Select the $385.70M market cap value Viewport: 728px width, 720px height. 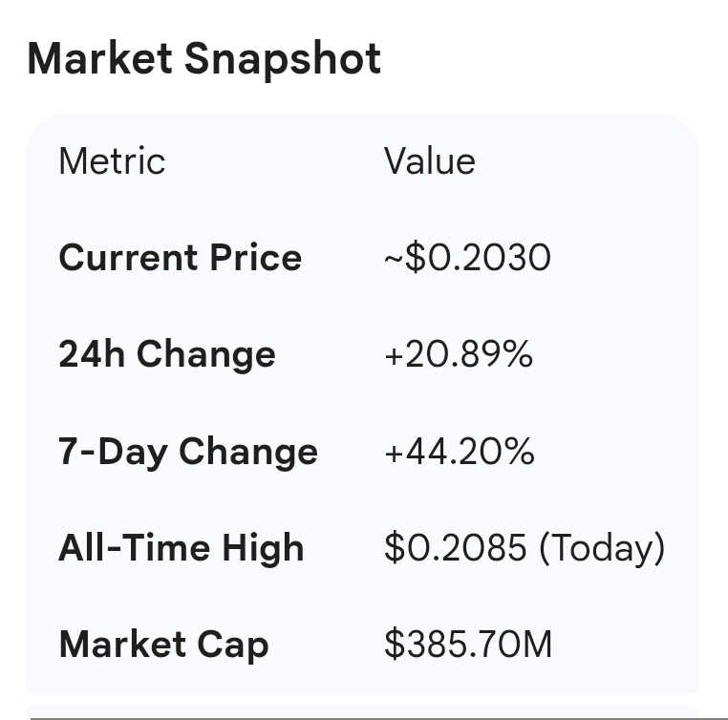point(468,645)
